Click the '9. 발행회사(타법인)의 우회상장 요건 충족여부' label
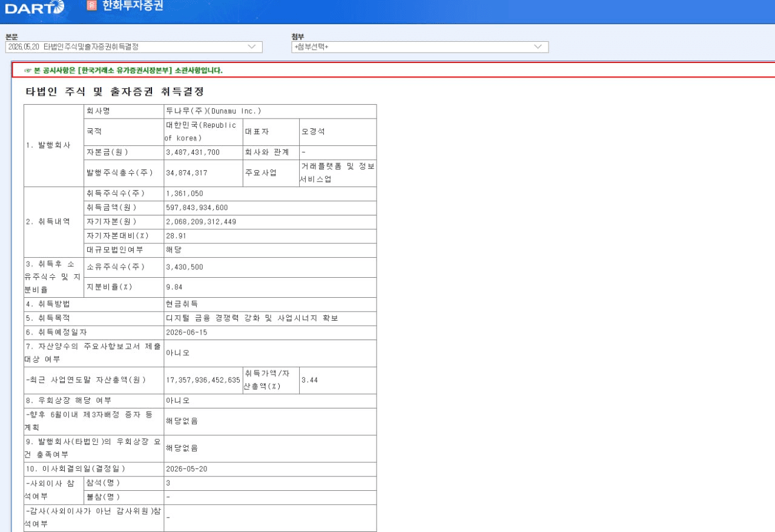 point(94,448)
